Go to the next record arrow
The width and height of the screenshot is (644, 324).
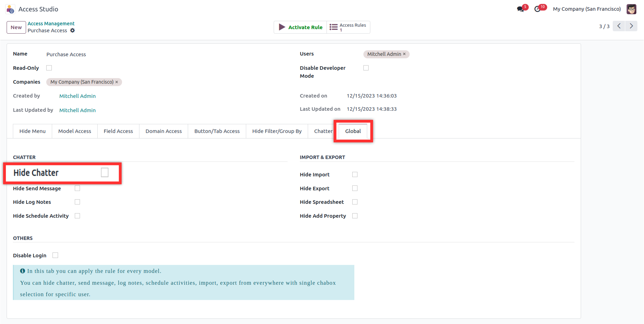[631, 26]
